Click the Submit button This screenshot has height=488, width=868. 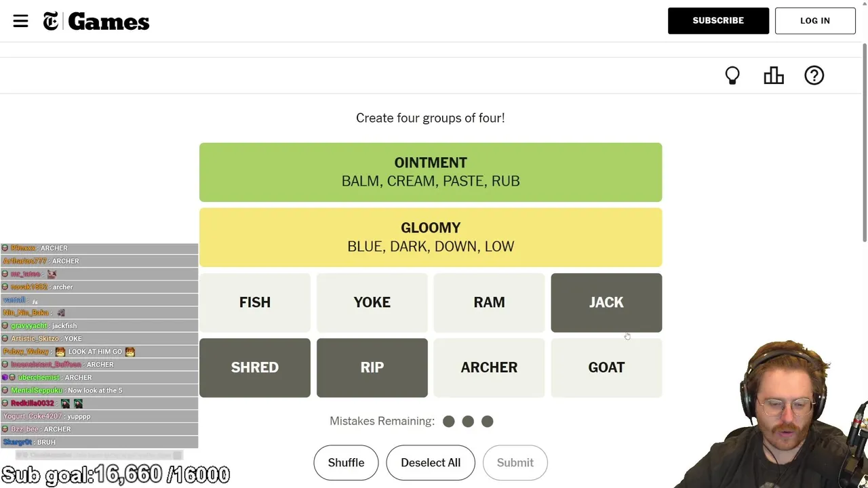[515, 463]
